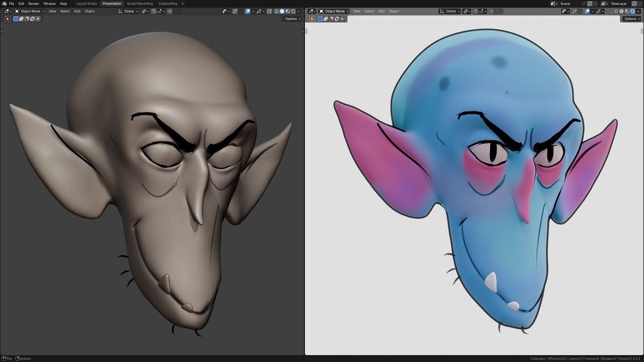The height and width of the screenshot is (362, 644).
Task: Select wireframe shading in right viewport
Action: (616, 11)
